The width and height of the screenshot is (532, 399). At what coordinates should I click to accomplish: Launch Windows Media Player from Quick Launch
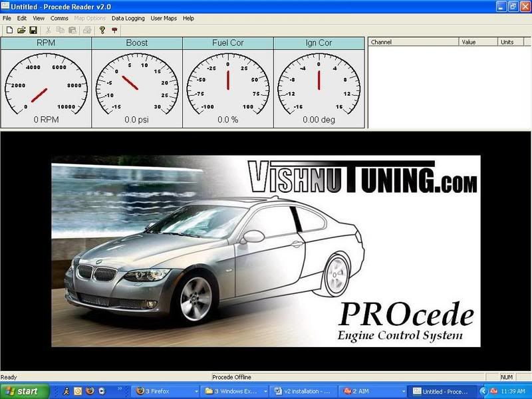click(x=102, y=391)
